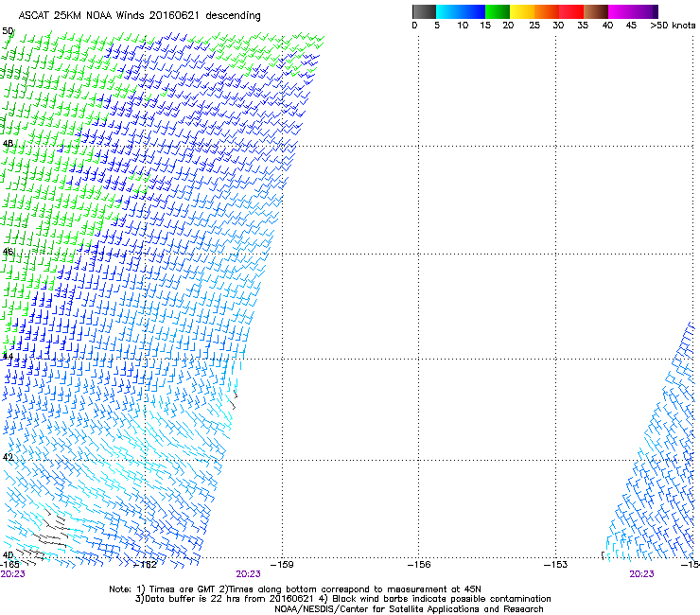
Task: Click longitude label -165
Action: pos(9,565)
